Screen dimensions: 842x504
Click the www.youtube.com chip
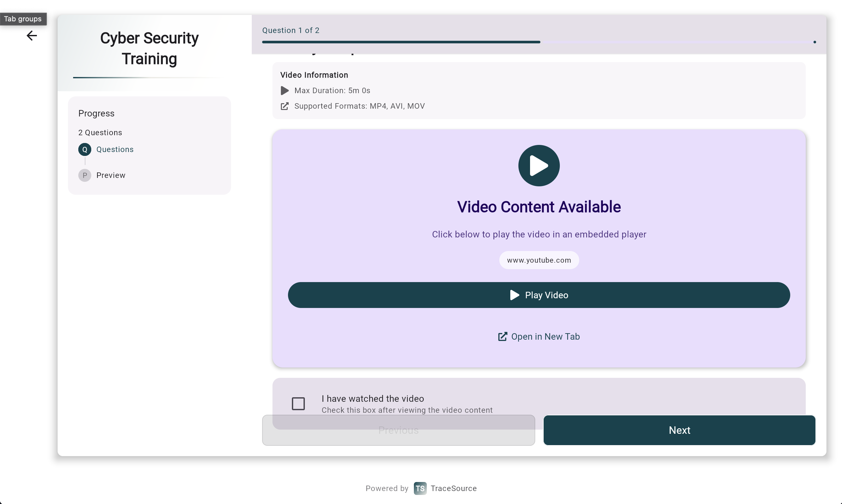[x=539, y=260]
